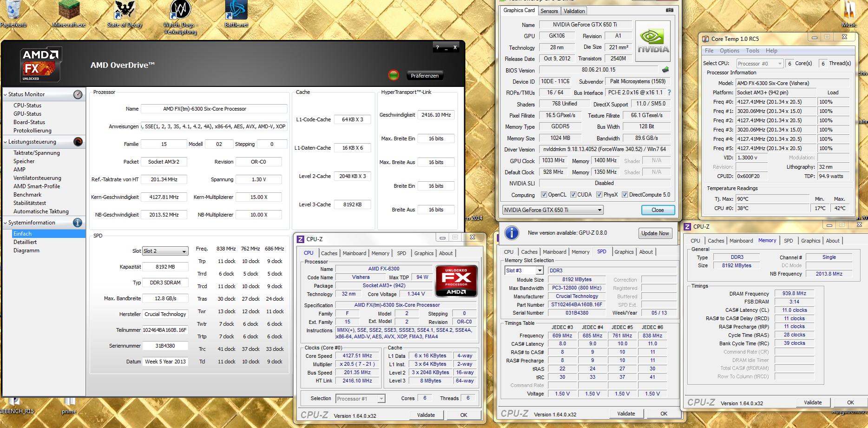868x428 pixels.
Task: Toggle the CUDA checkbox in GPU-Z
Action: tap(573, 195)
